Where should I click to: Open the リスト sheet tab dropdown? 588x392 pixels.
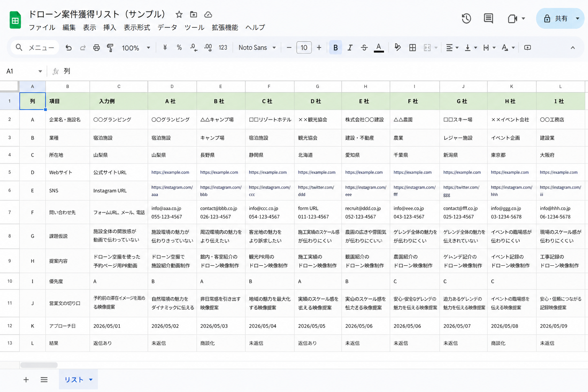coord(90,379)
